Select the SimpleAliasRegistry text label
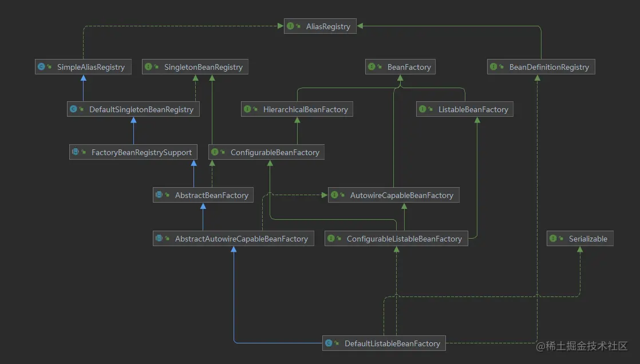Image resolution: width=640 pixels, height=364 pixels. [91, 67]
